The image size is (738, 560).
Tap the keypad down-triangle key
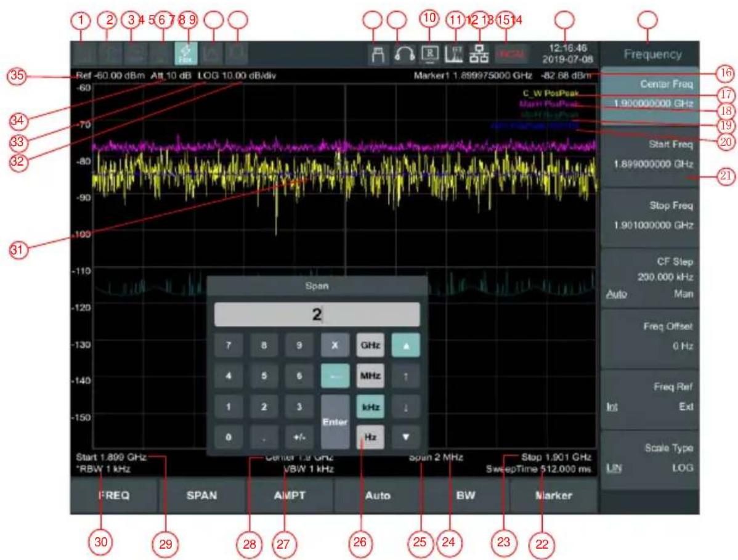coord(405,437)
